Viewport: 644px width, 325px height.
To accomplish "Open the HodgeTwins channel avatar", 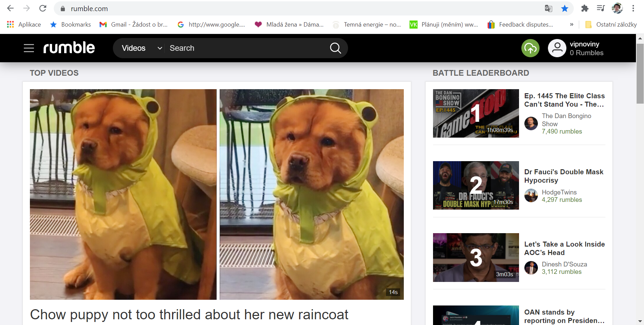I will [531, 195].
